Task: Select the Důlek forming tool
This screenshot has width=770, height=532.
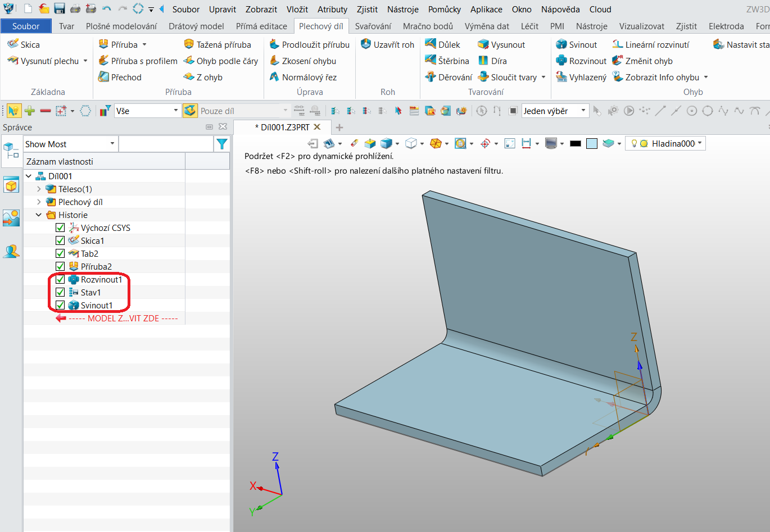Action: coord(442,44)
